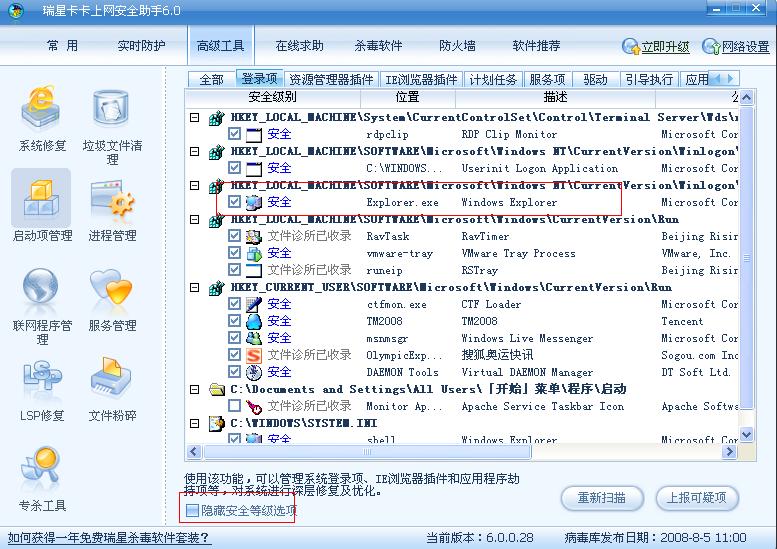777x549 pixels.
Task: Click the 立即升级 upgrade icon
Action: (x=631, y=47)
